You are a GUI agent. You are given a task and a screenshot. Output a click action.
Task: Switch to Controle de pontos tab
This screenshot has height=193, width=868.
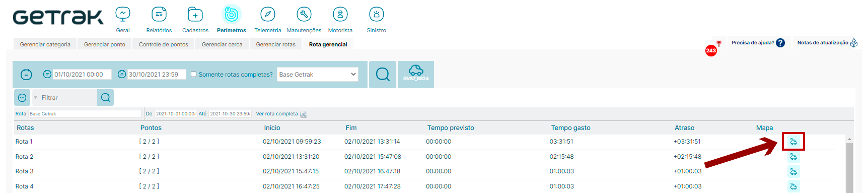tap(164, 44)
